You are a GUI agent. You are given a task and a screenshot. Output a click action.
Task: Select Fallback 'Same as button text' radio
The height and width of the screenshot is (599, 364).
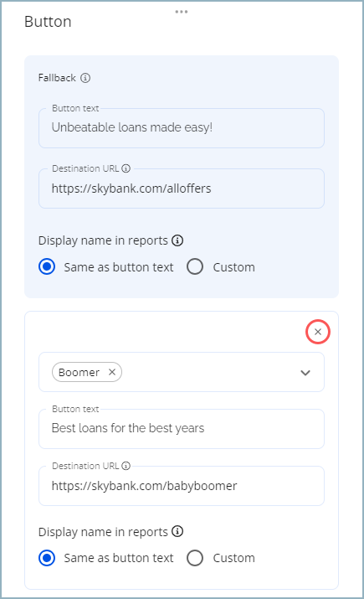coord(47,266)
